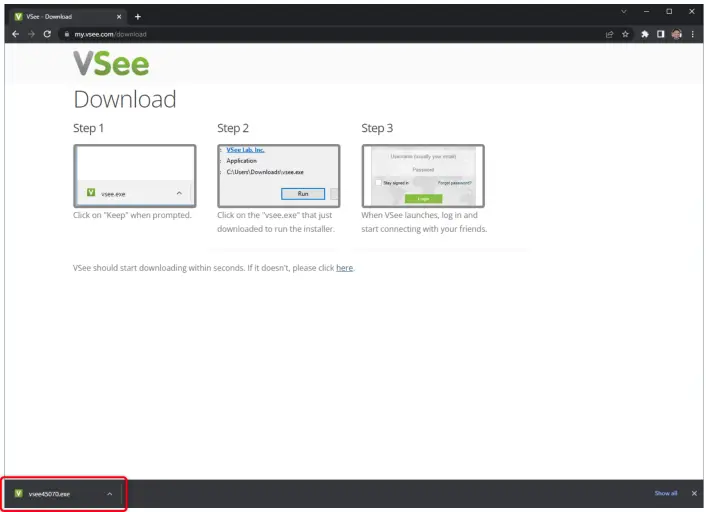Open the extensions puzzle icon
The height and width of the screenshot is (512, 706).
click(x=645, y=34)
